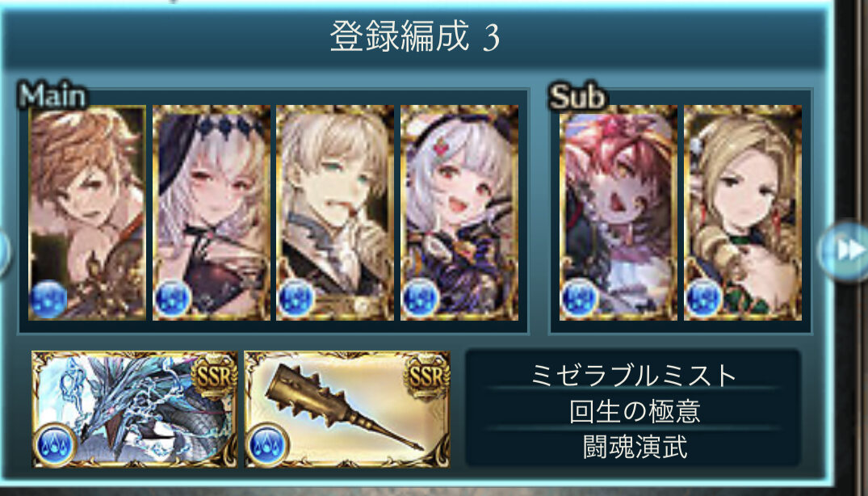Select the 回生の極意 skill entry

click(634, 410)
